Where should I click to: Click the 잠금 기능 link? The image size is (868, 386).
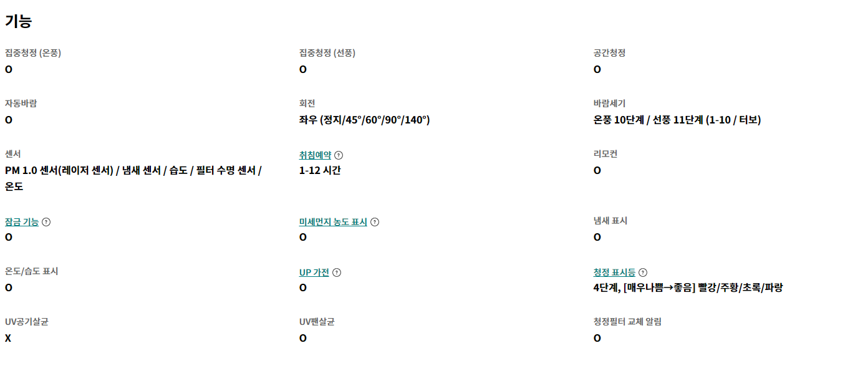point(22,222)
